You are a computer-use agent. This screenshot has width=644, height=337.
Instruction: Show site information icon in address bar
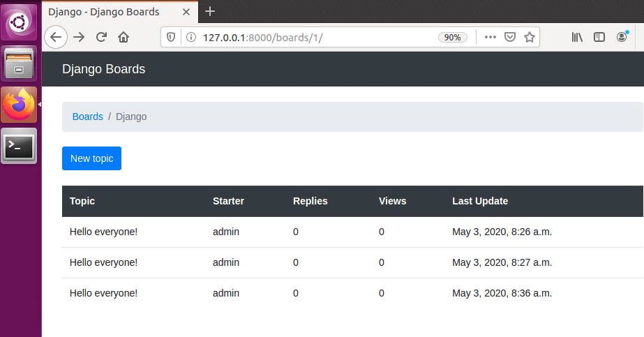pos(191,38)
